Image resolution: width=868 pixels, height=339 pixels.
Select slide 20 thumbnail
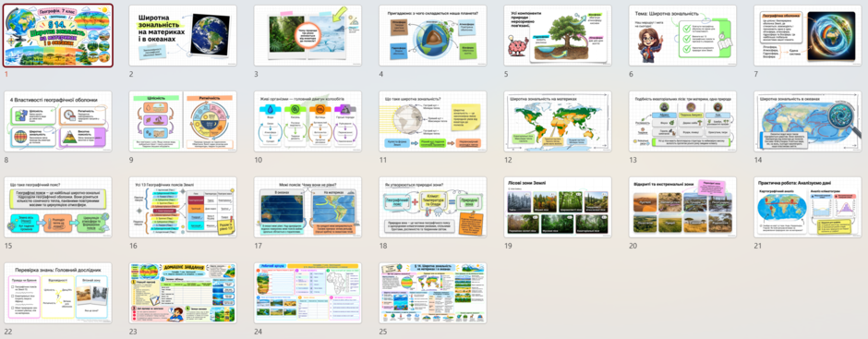(x=682, y=207)
